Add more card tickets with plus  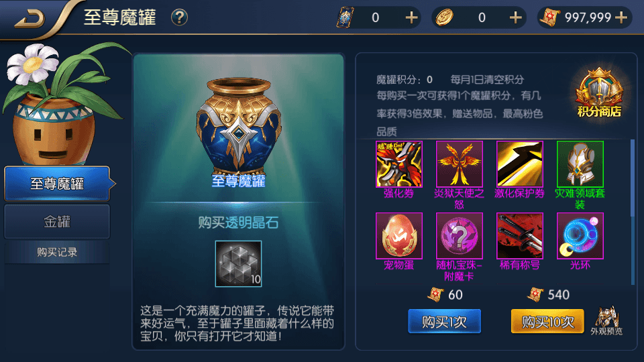(x=411, y=17)
